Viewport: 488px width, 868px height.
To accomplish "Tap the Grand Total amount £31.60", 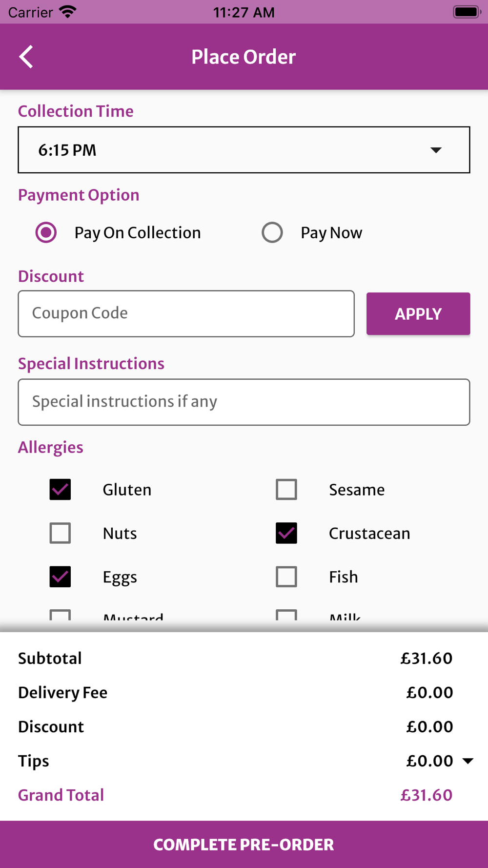I will [427, 795].
